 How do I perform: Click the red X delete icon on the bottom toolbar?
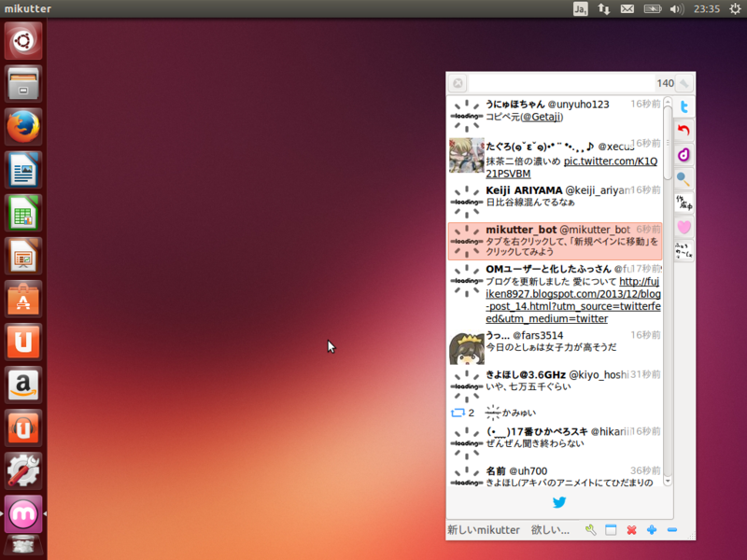click(x=631, y=529)
